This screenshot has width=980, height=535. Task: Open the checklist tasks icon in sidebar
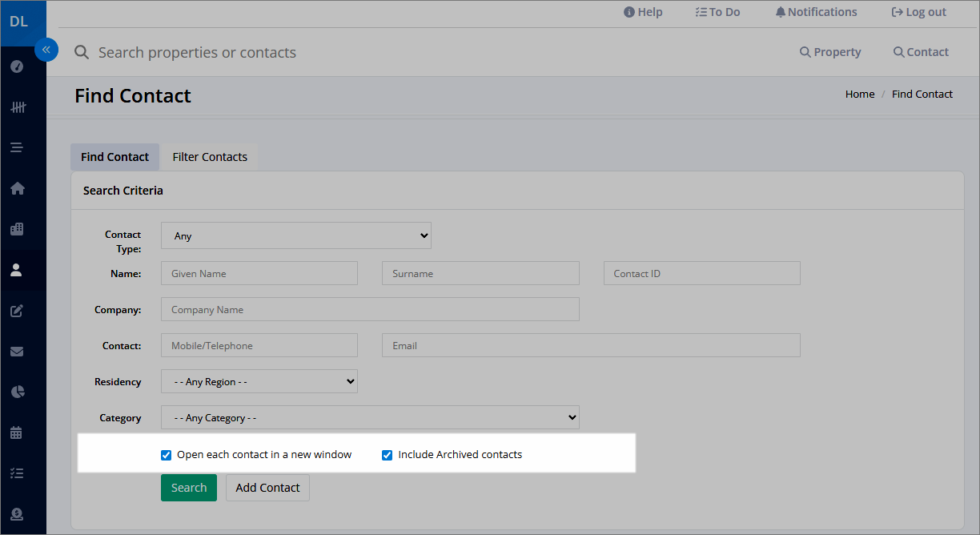pyautogui.click(x=17, y=473)
